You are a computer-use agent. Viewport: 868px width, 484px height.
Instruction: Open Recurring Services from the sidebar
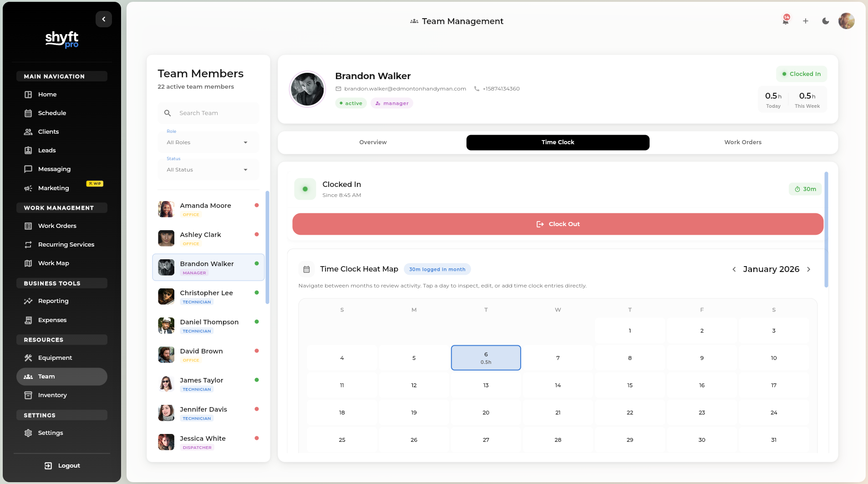28,244
